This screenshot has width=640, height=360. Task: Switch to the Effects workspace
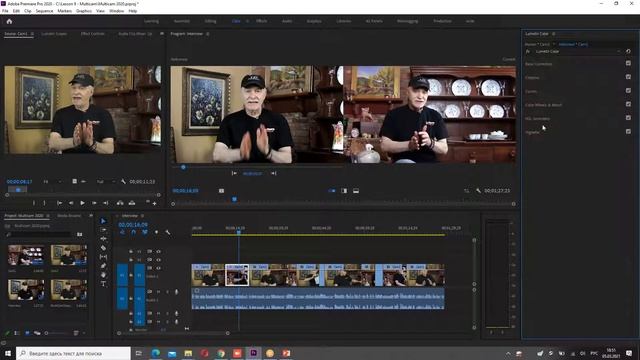pos(261,21)
